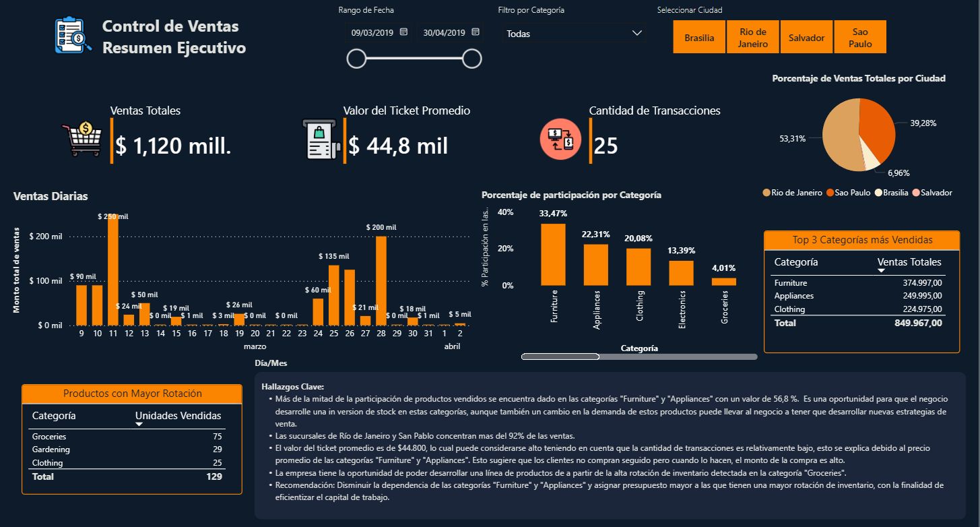Screen dimensions: 980x527
Task: Click the receipt icon for Ticket Promedio
Action: tap(321, 140)
